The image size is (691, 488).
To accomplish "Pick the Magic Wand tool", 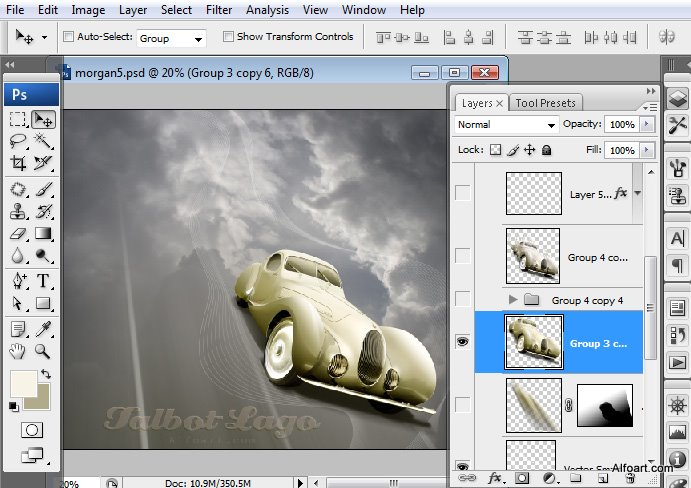I will click(43, 141).
